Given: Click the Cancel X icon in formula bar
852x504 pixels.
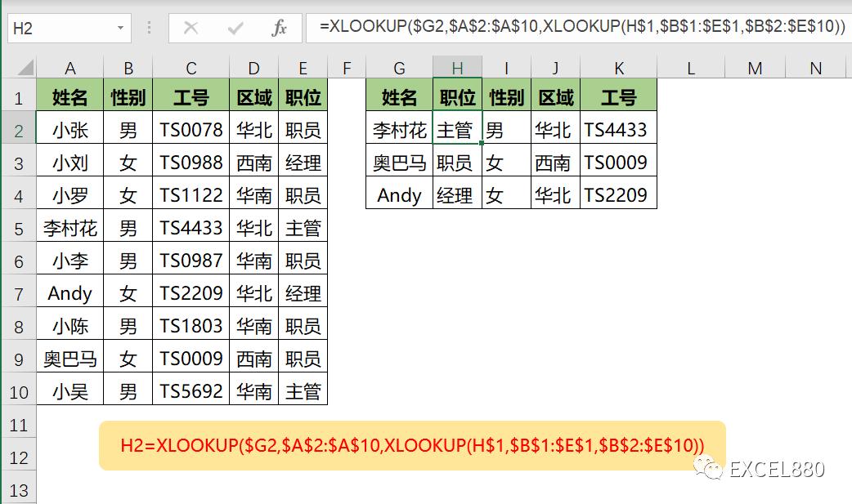Looking at the screenshot, I should (x=190, y=28).
